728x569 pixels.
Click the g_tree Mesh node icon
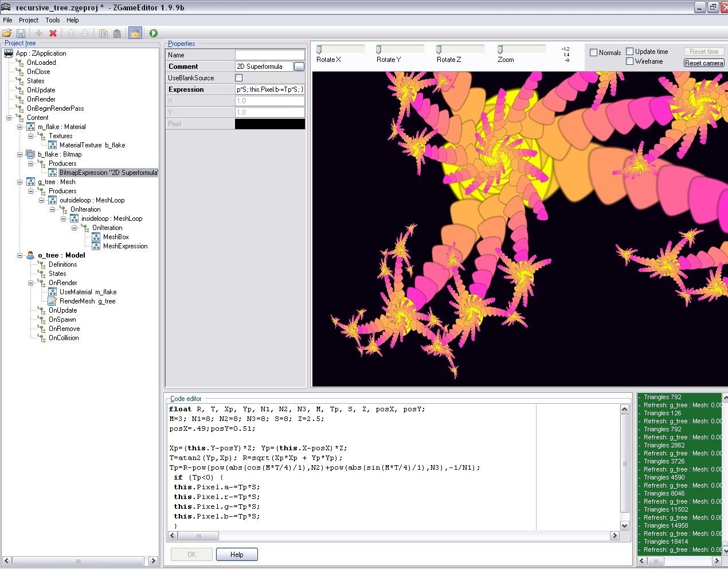coord(30,182)
